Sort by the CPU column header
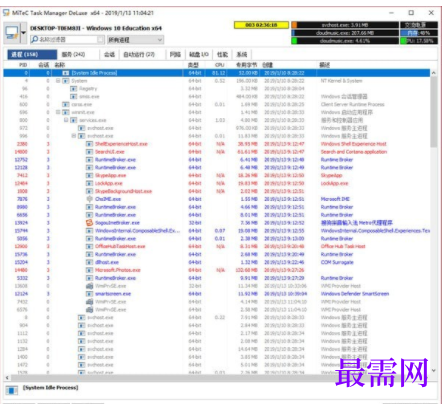This screenshot has height=404, width=447. click(220, 65)
